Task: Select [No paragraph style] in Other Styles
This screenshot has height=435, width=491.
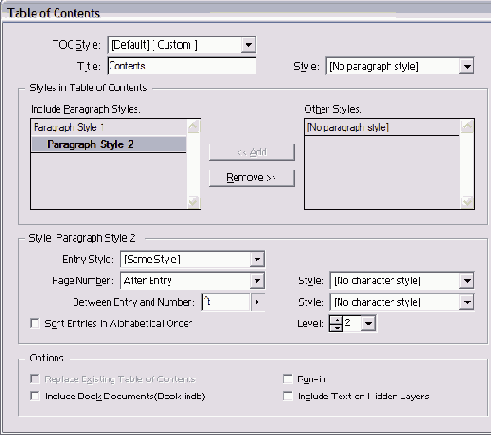Action: [382, 127]
